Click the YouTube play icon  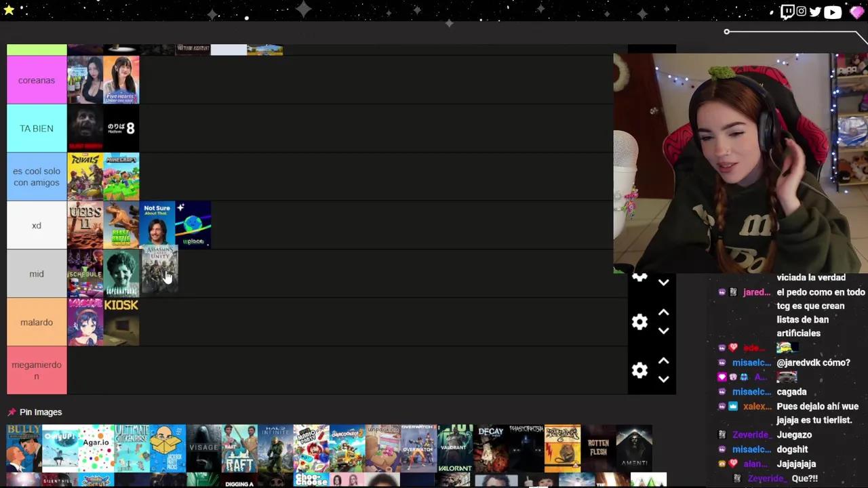coord(833,12)
